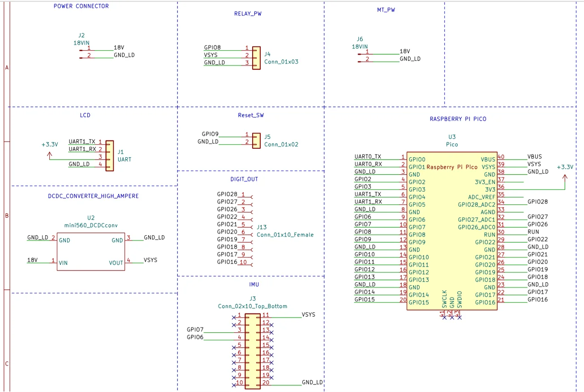584x392 pixels.
Task: Click the GPIO8 net label at J4
Action: point(212,47)
